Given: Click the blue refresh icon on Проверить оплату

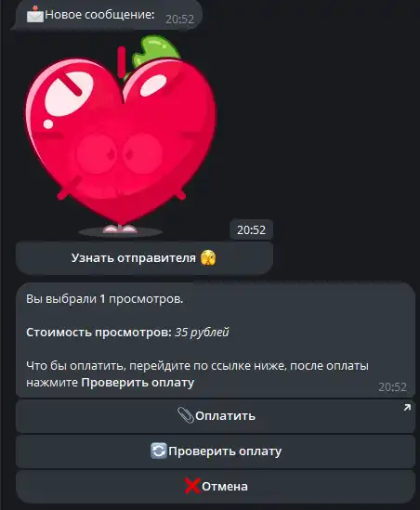Looking at the screenshot, I should click(159, 451).
